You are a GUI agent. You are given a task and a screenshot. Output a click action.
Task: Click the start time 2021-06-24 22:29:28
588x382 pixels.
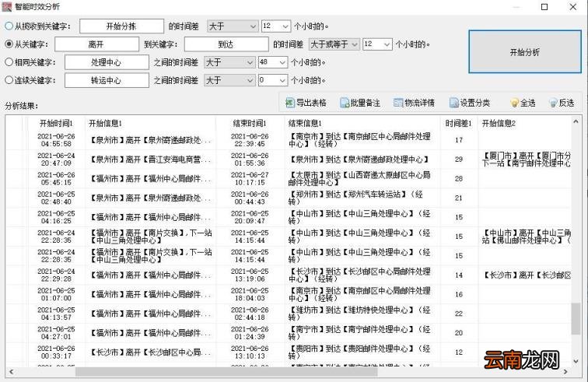pyautogui.click(x=56, y=275)
